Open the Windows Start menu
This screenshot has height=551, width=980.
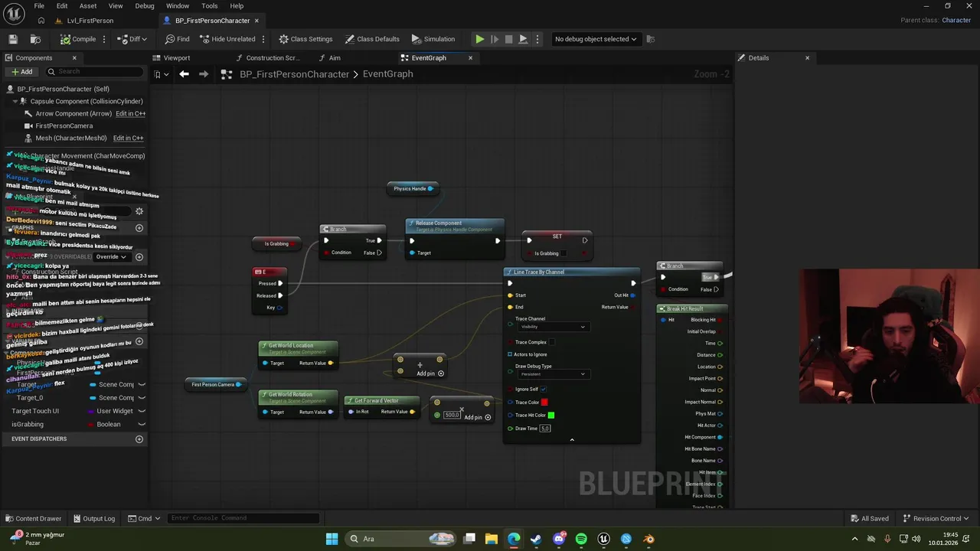point(332,539)
